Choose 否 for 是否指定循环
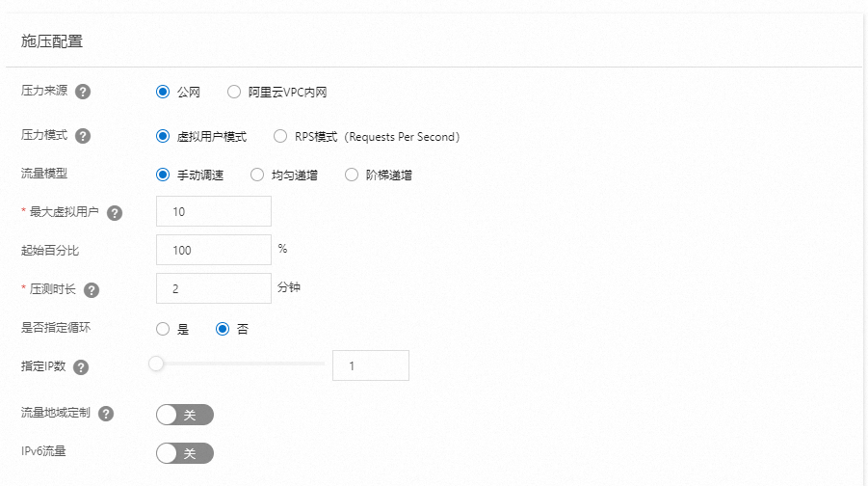The height and width of the screenshot is (486, 868). coord(223,329)
